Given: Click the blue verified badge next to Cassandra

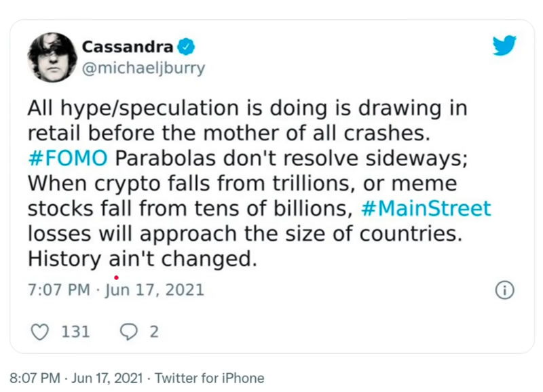Looking at the screenshot, I should (186, 47).
